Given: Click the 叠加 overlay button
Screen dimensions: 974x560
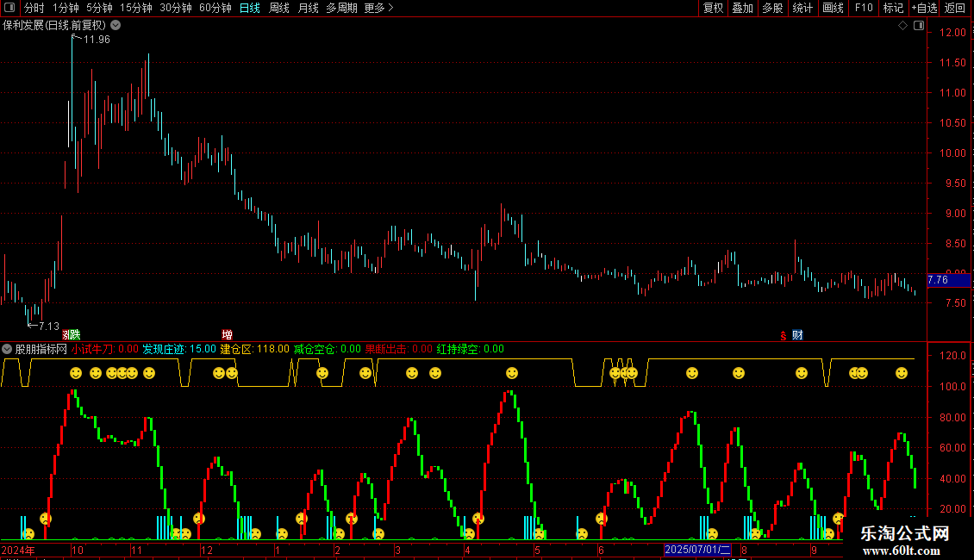Looking at the screenshot, I should click(x=743, y=8).
